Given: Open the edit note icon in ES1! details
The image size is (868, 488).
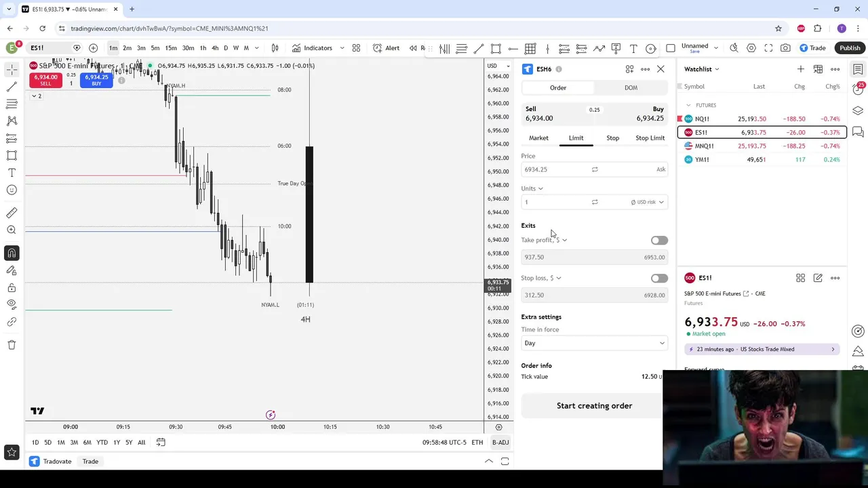Looking at the screenshot, I should coord(818,278).
